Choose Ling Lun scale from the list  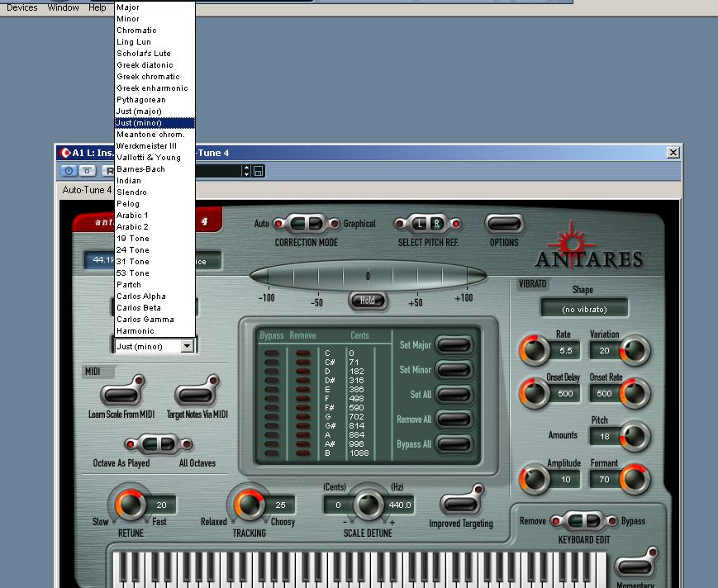tap(155, 41)
